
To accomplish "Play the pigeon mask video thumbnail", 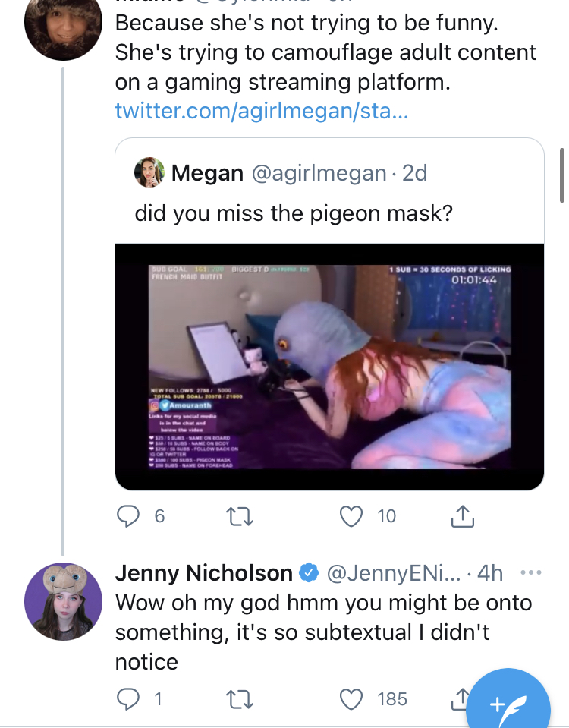I will pos(329,367).
